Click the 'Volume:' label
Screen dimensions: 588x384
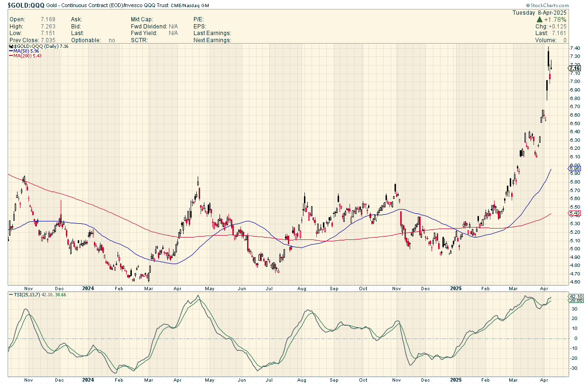[545, 40]
